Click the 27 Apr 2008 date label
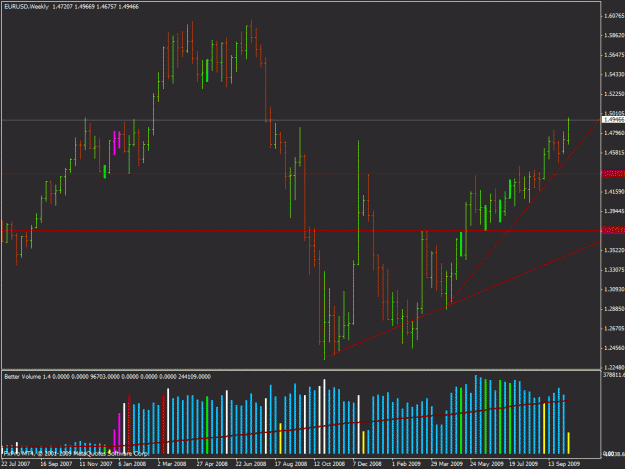Viewport: 625px width, 469px height. point(212,464)
